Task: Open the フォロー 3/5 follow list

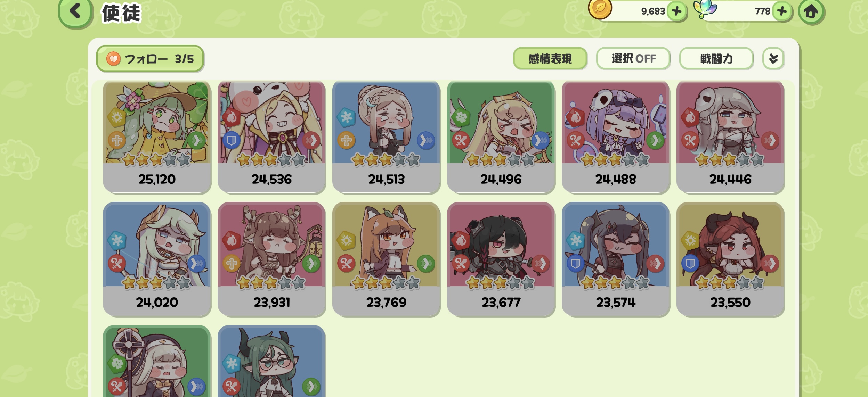Action: coord(150,59)
